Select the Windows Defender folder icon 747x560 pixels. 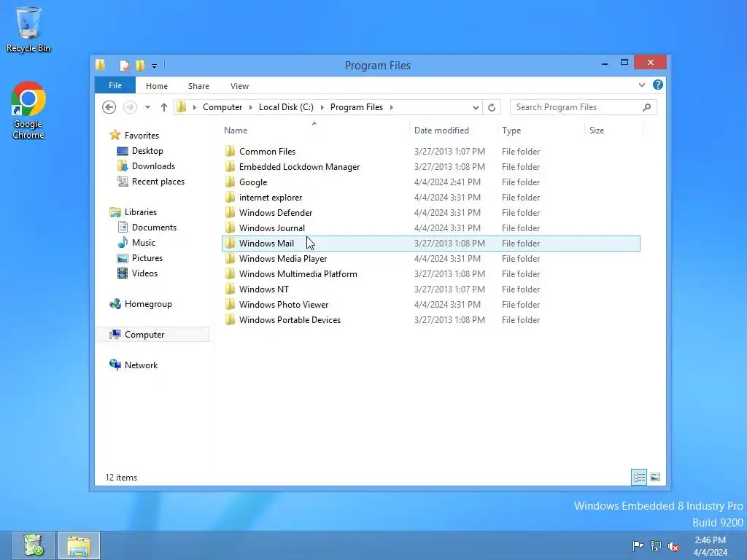[x=230, y=212]
